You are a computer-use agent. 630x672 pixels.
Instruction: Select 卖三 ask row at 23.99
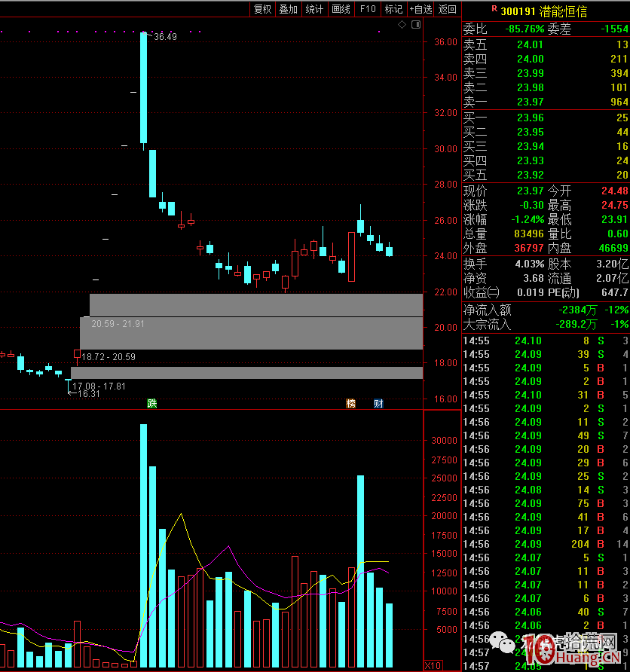[x=546, y=73]
